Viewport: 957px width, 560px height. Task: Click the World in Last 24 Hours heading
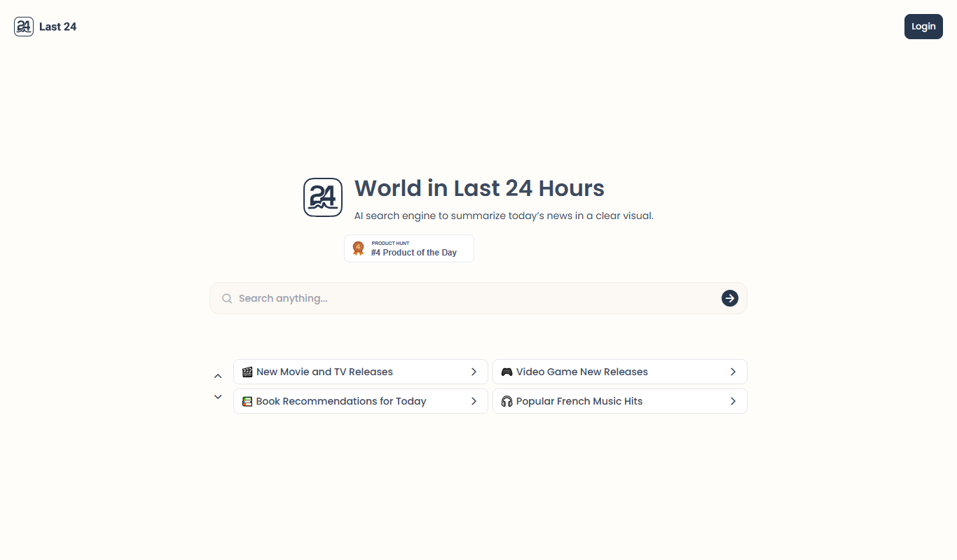pos(479,188)
